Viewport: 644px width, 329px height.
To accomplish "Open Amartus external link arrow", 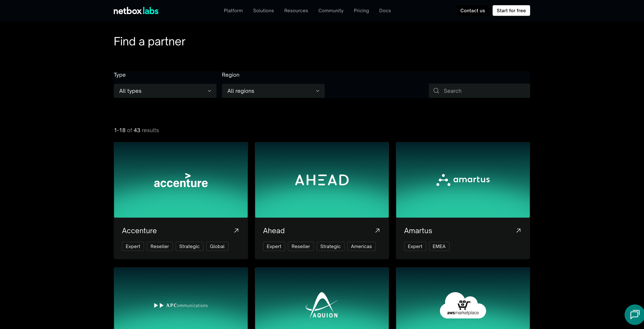I will (x=518, y=230).
